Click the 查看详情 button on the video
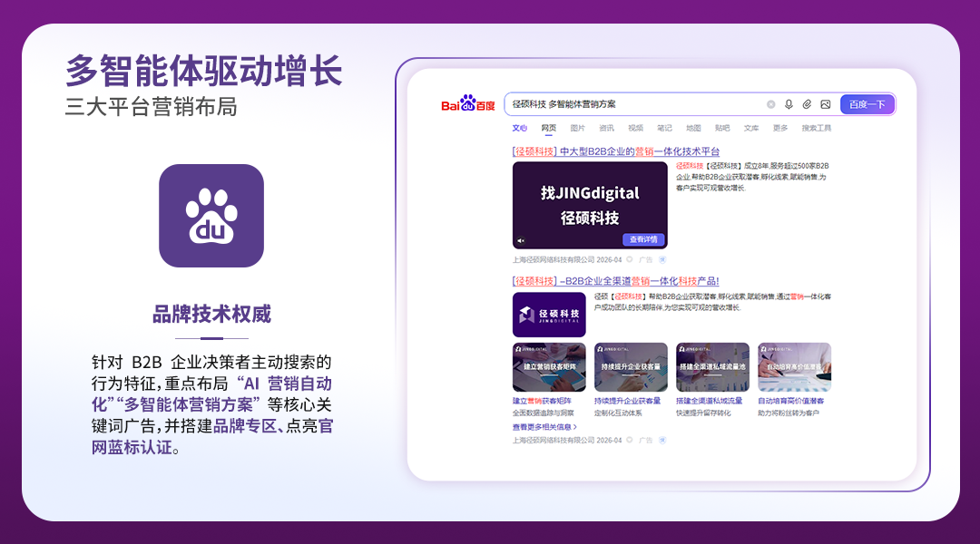This screenshot has height=544, width=980. click(643, 240)
